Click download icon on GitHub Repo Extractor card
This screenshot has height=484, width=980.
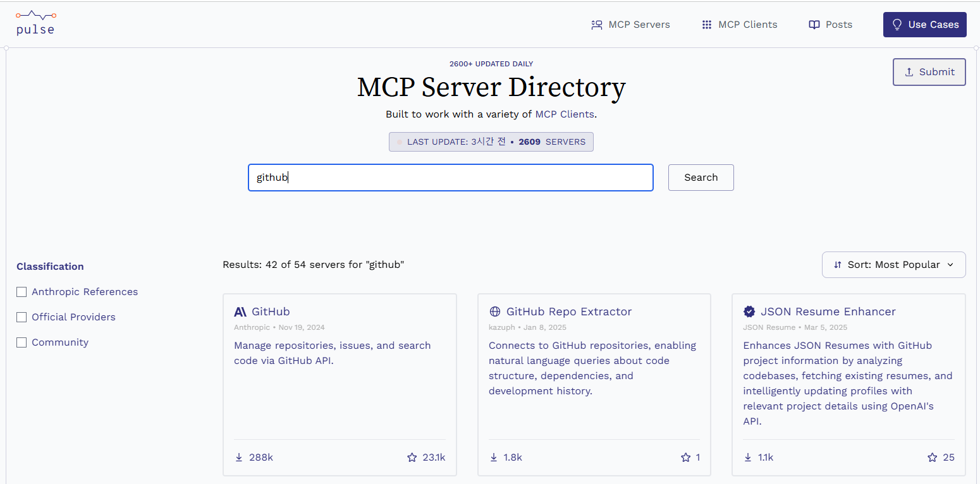[x=494, y=457]
